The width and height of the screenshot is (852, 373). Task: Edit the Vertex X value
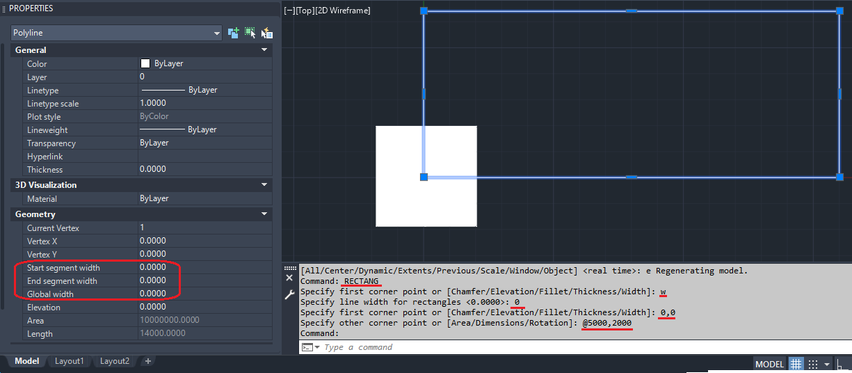[x=205, y=241]
